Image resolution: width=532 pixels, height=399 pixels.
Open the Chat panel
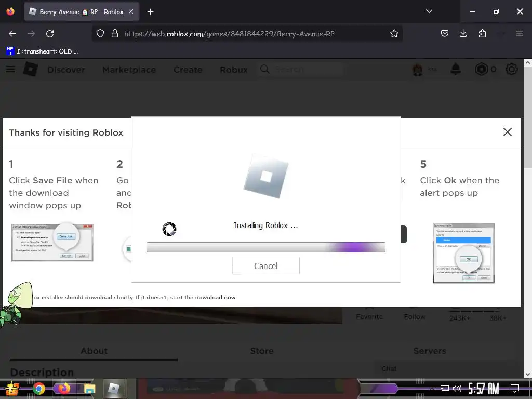(x=389, y=368)
